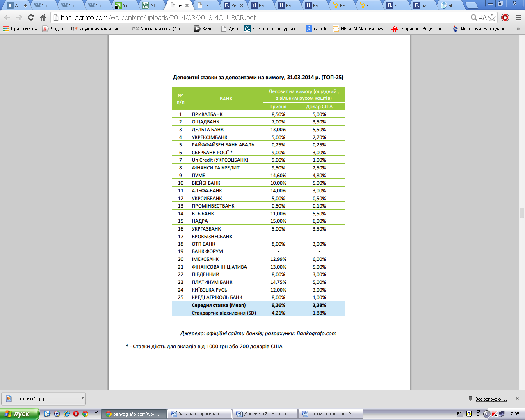Click first quick launch icon next to Start
The image size is (525, 420).
[x=47, y=414]
